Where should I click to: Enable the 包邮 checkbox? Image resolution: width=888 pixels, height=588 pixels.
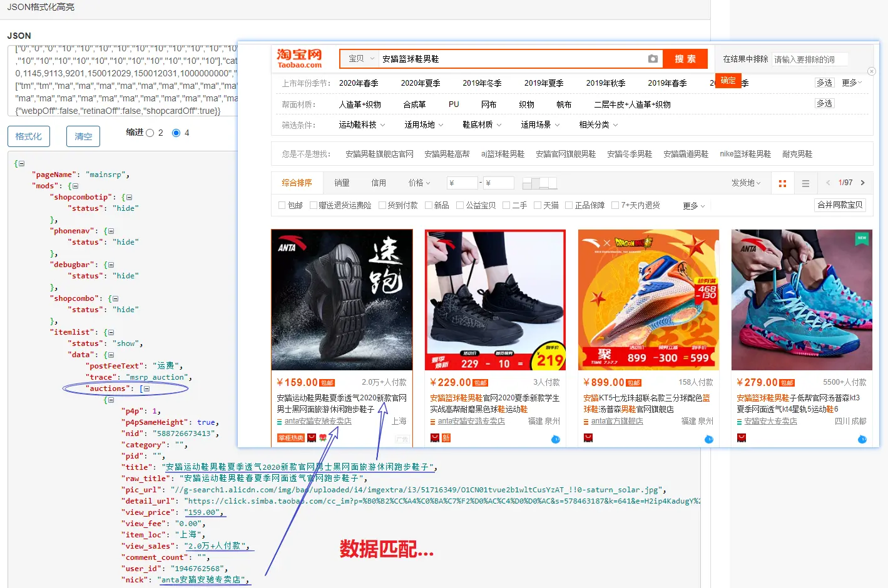pyautogui.click(x=282, y=205)
